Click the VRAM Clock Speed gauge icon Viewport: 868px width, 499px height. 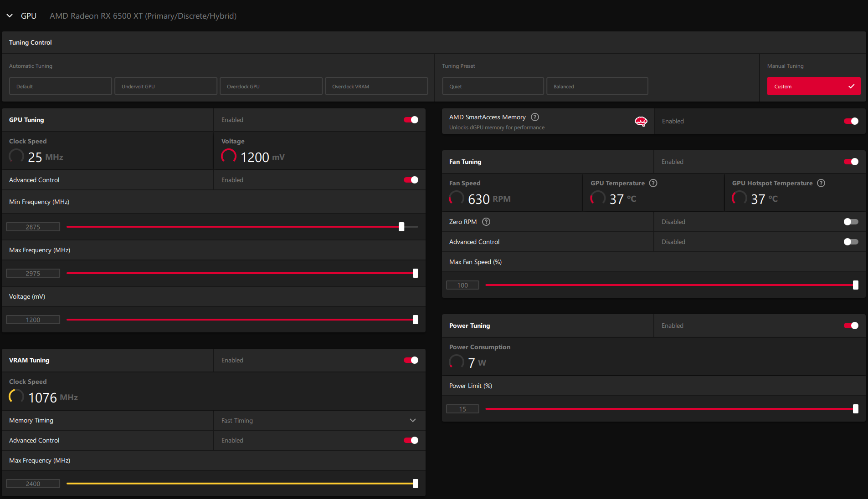[x=16, y=397]
